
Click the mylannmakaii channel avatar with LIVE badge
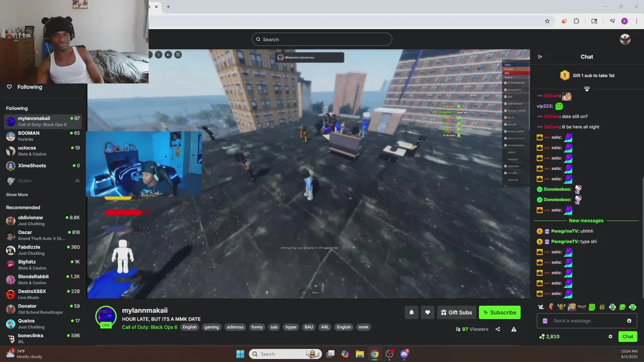(x=106, y=317)
